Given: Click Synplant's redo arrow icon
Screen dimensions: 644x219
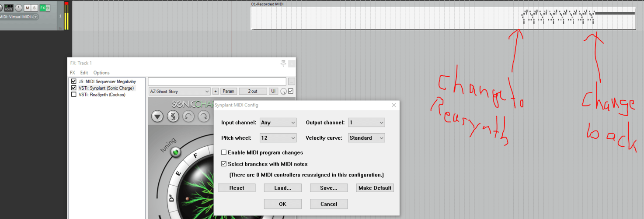Looking at the screenshot, I should point(204,117).
